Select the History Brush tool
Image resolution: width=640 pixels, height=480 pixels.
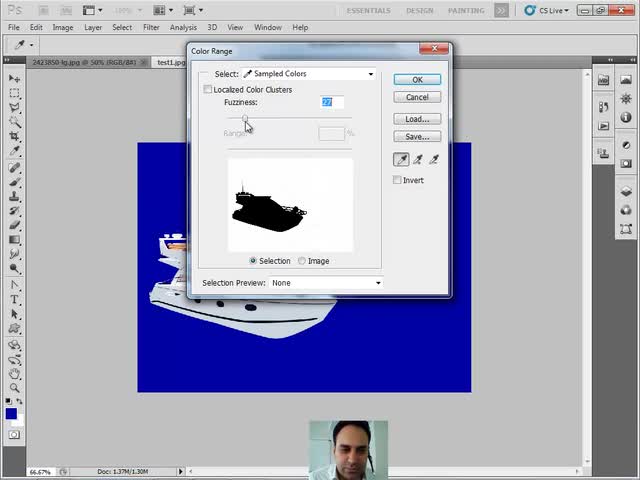(x=14, y=211)
